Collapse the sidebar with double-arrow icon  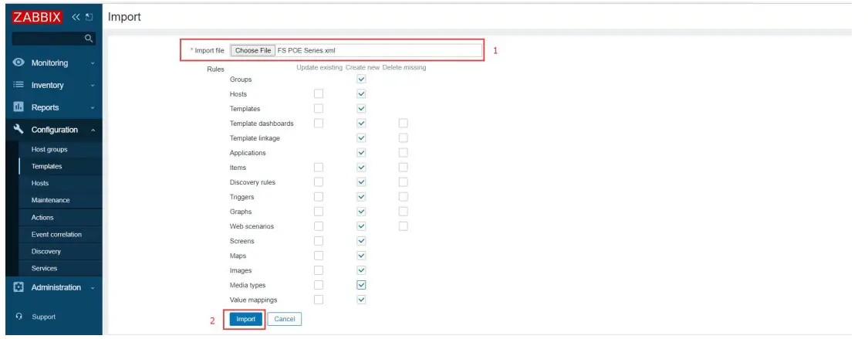click(76, 17)
